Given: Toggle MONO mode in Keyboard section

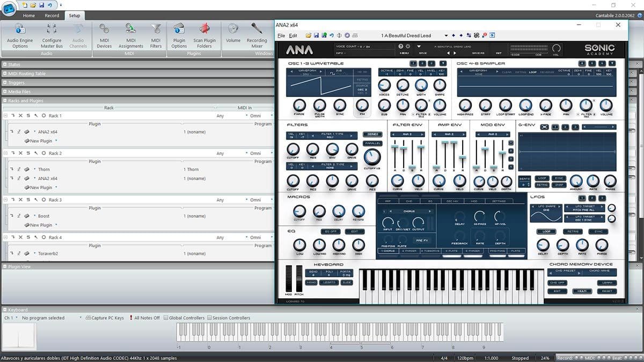Looking at the screenshot, I should pyautogui.click(x=311, y=283).
